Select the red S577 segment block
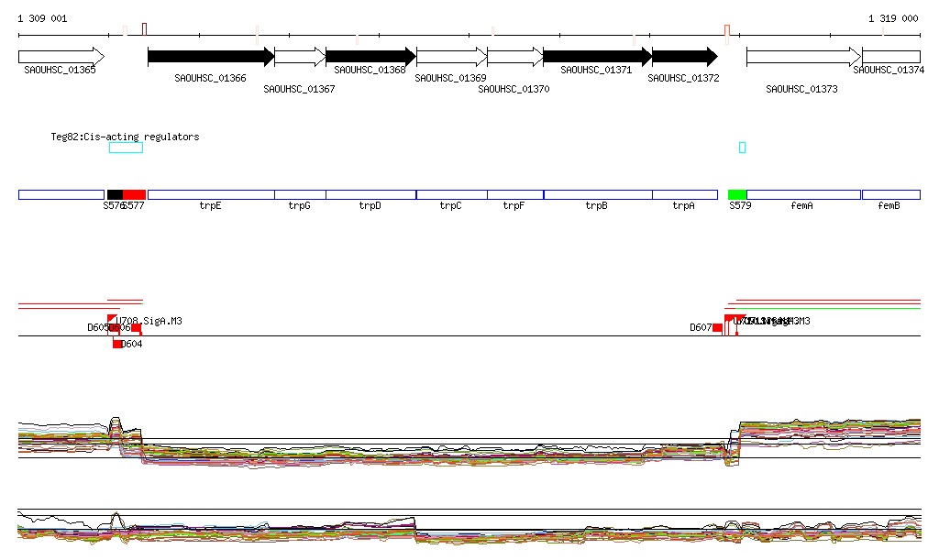939x560 pixels. pyautogui.click(x=134, y=194)
